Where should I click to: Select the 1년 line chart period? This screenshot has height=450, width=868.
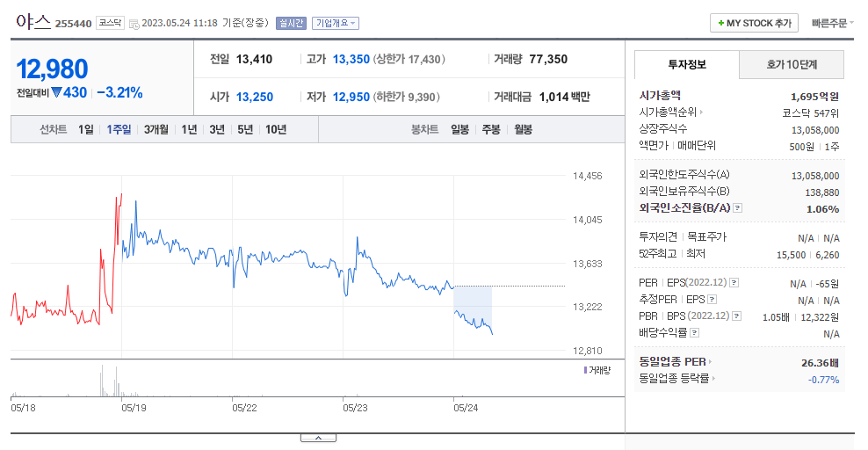(189, 129)
